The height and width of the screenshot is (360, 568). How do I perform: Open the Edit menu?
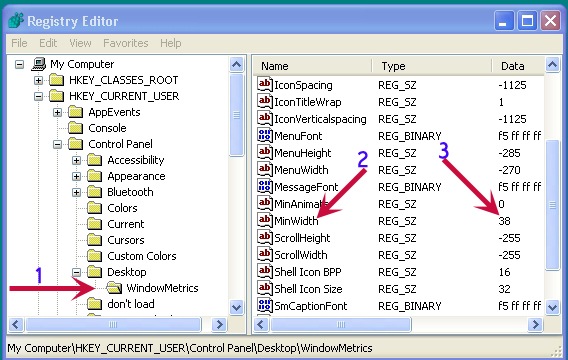pos(48,43)
